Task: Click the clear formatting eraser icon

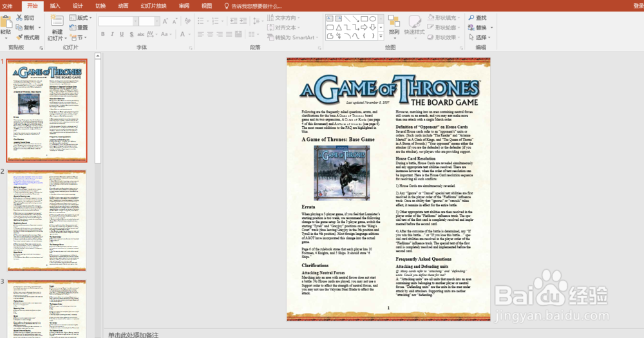Action: (x=187, y=21)
